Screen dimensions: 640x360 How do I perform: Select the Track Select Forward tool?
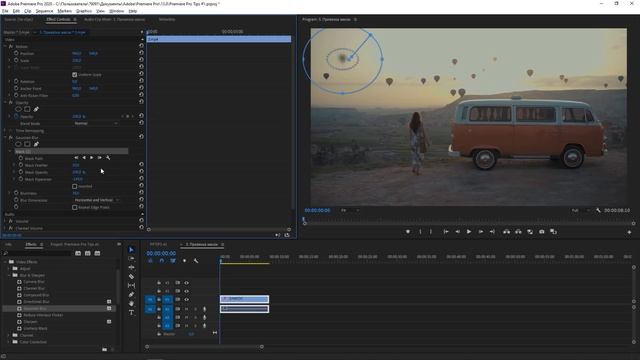(131, 258)
